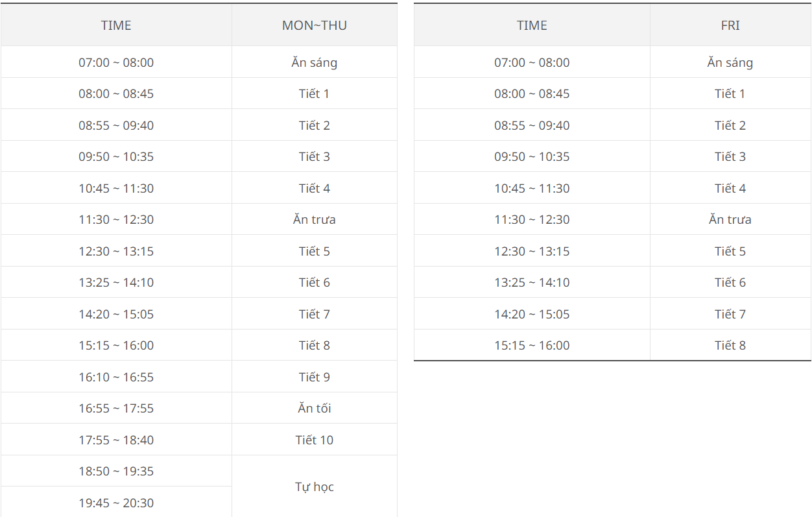Image resolution: width=812 pixels, height=517 pixels.
Task: Click Tiết 1 in the MON~THU table
Action: click(x=314, y=93)
